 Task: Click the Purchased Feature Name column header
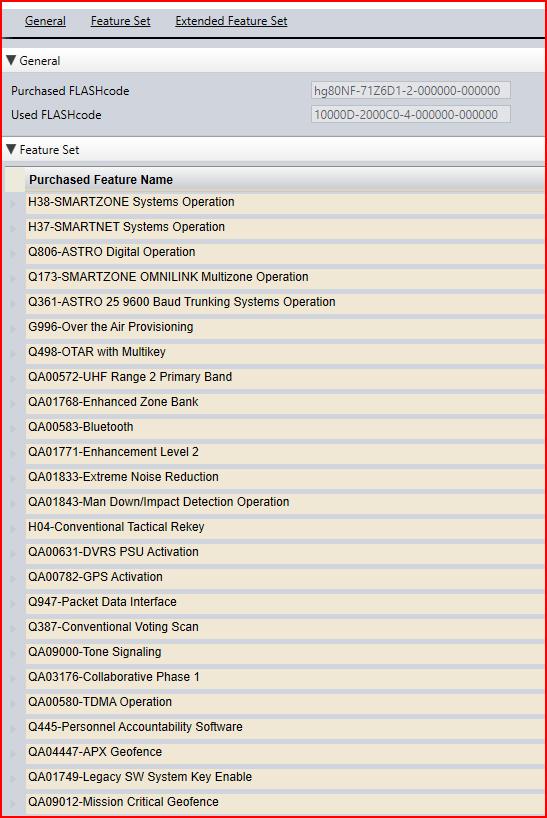284,179
